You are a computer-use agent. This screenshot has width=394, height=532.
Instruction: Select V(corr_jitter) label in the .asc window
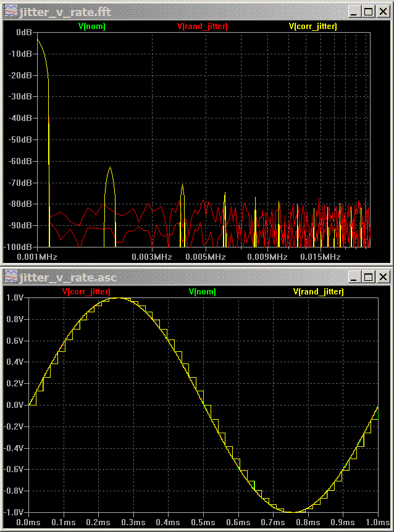pyautogui.click(x=86, y=292)
